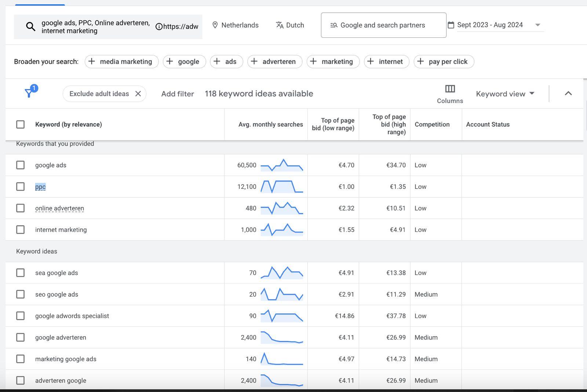
Task: Check the 'internet marketing' keyword row
Action: pos(21,230)
